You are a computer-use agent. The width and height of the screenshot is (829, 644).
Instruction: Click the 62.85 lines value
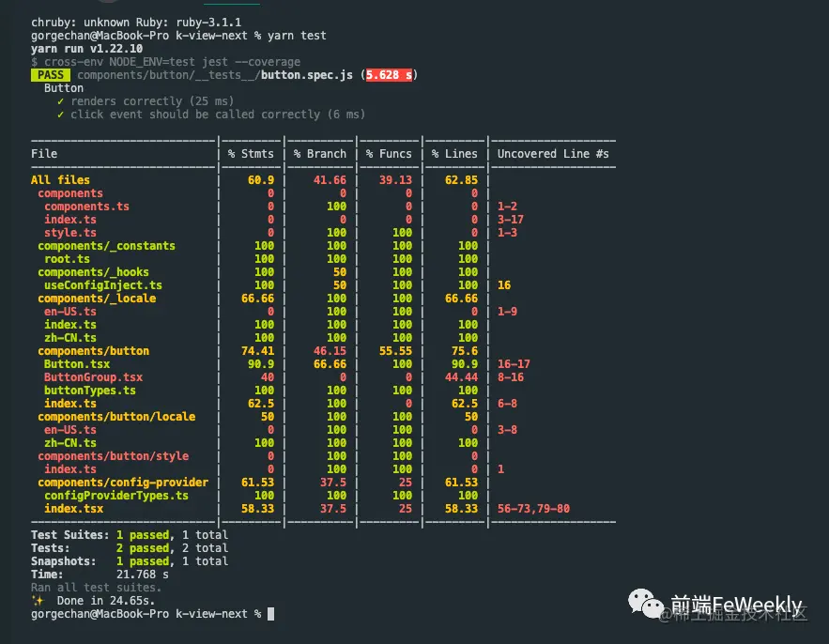[461, 179]
